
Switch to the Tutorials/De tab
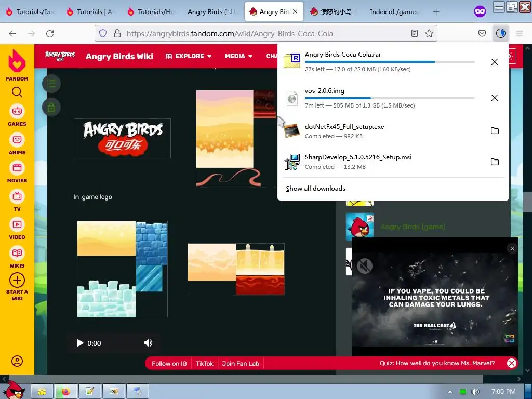tap(30, 11)
